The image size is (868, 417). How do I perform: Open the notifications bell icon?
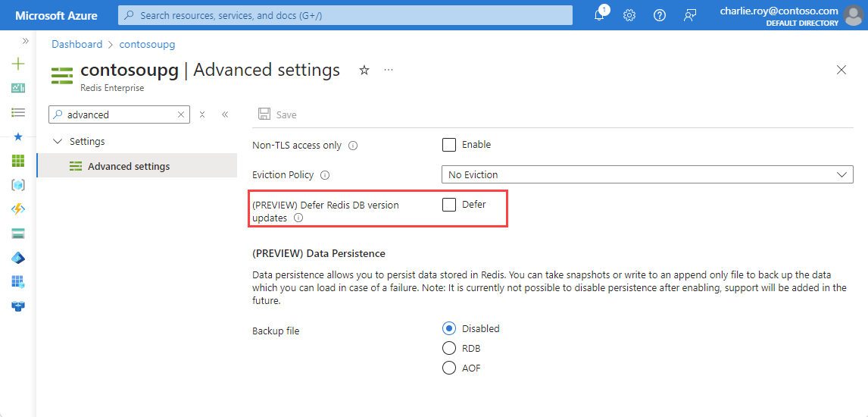click(599, 15)
